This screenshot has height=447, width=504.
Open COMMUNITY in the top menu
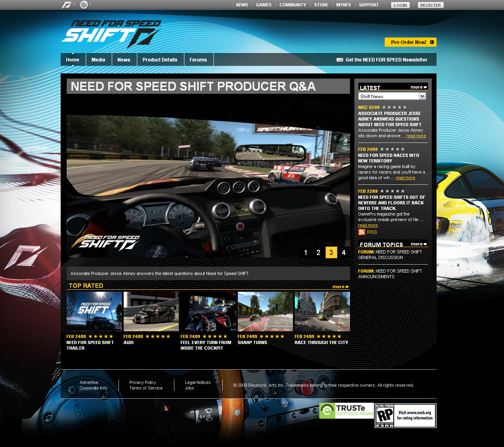[293, 5]
